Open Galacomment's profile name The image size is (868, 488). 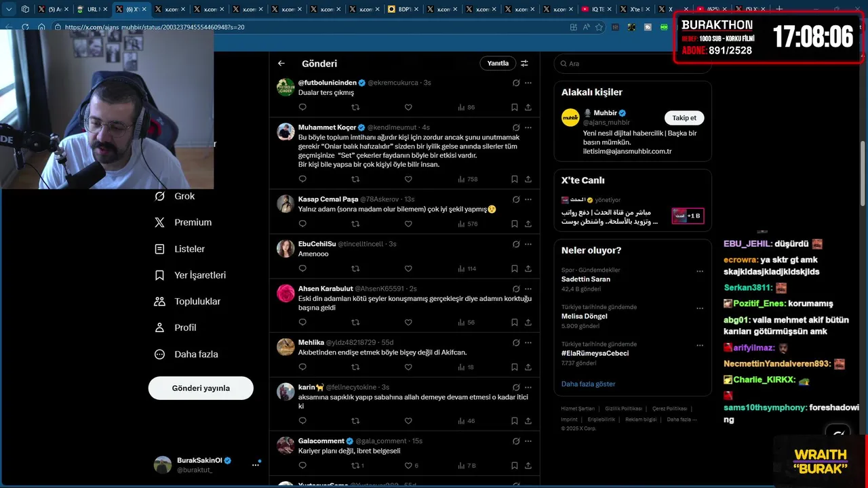(x=321, y=441)
